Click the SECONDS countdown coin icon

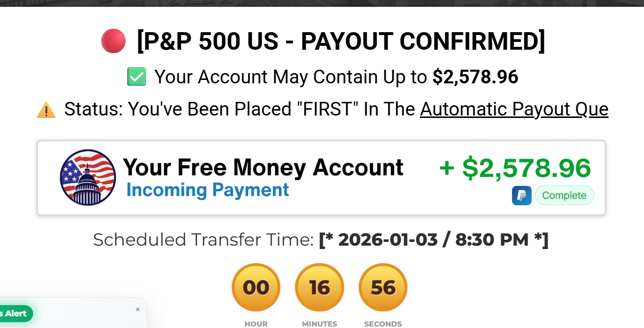383,287
